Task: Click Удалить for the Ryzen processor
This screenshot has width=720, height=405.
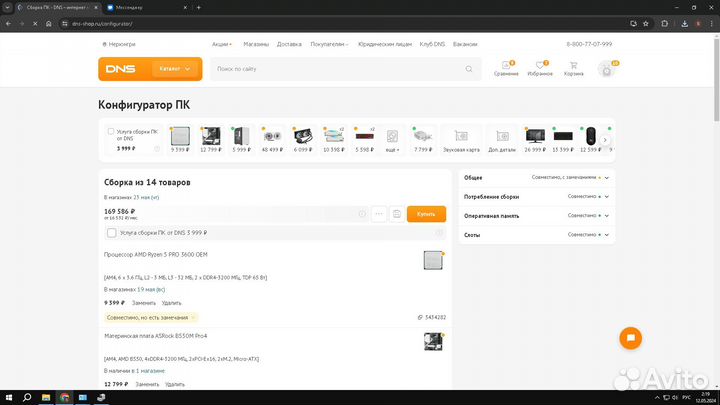Action: click(171, 303)
